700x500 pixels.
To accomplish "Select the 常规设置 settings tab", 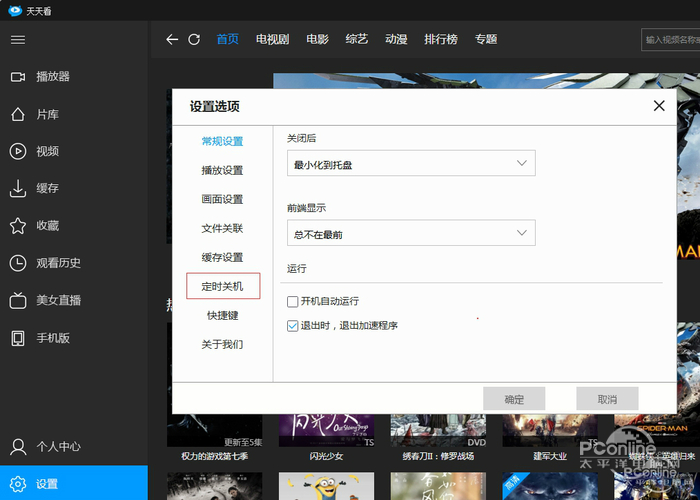I will click(222, 142).
